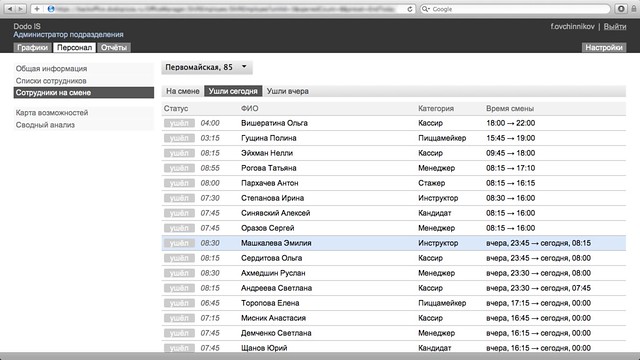Click ушёл status badge for Гущина Полина

[179, 138]
